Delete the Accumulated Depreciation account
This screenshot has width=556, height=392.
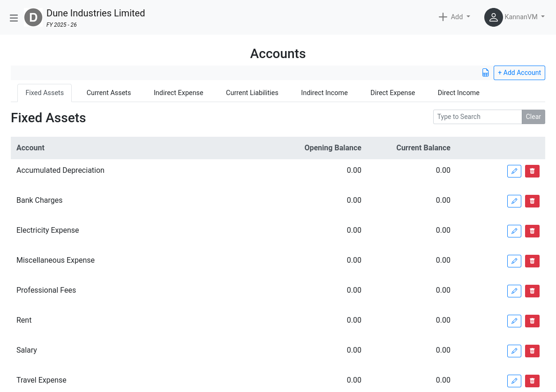coord(532,171)
